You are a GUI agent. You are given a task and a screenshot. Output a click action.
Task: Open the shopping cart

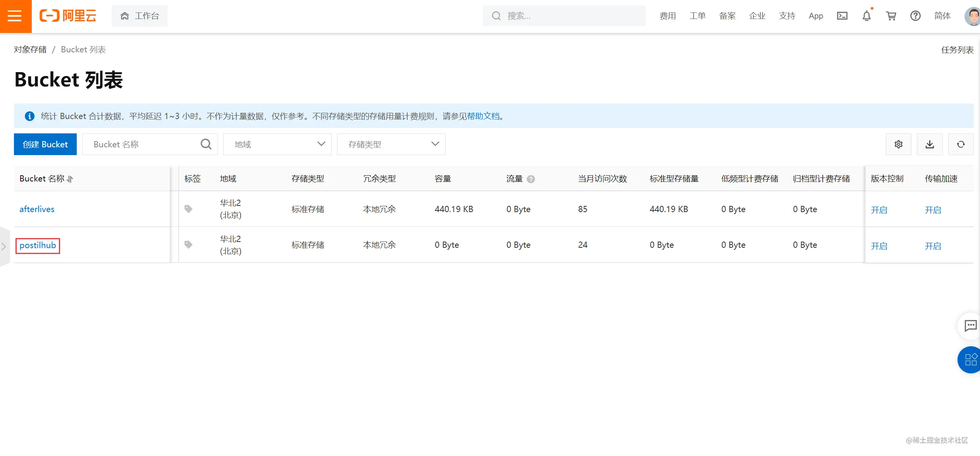click(x=891, y=16)
